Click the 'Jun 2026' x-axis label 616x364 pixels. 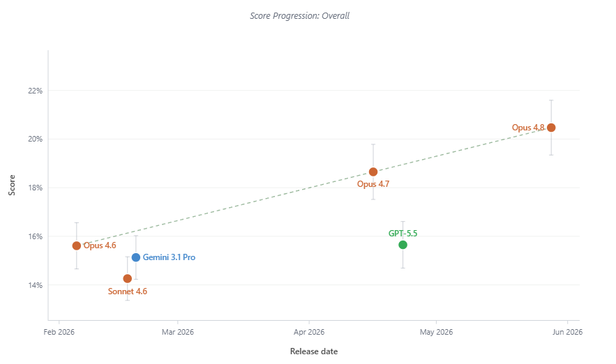coord(567,332)
